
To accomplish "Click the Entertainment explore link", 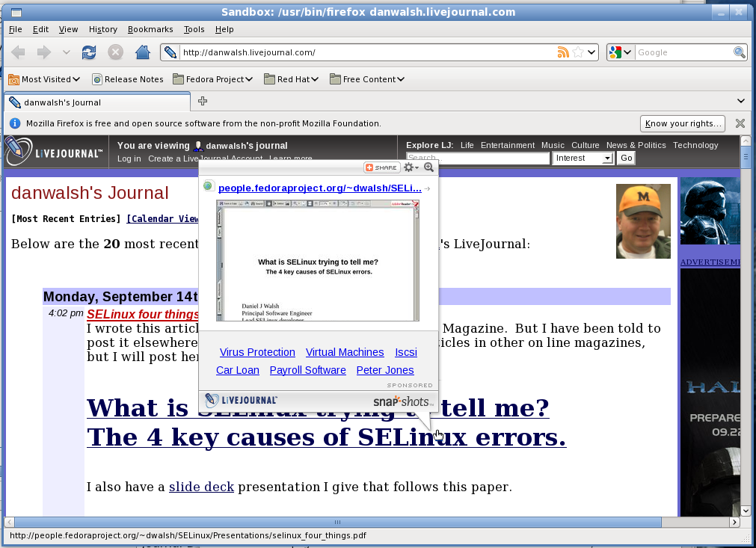I will click(x=507, y=145).
